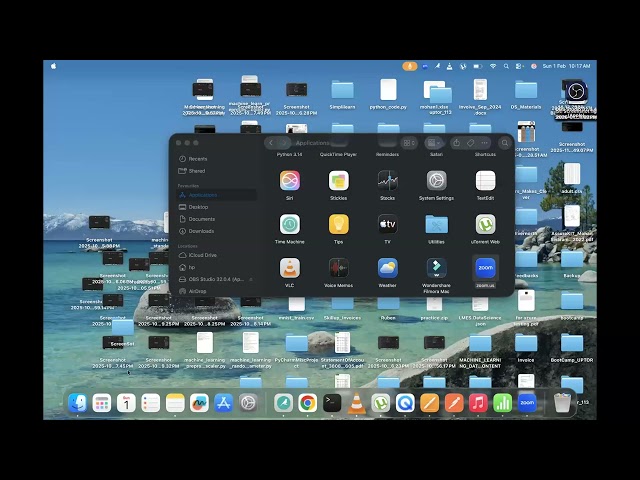
Task: Select Downloads in the Finder sidebar
Action: 201,231
